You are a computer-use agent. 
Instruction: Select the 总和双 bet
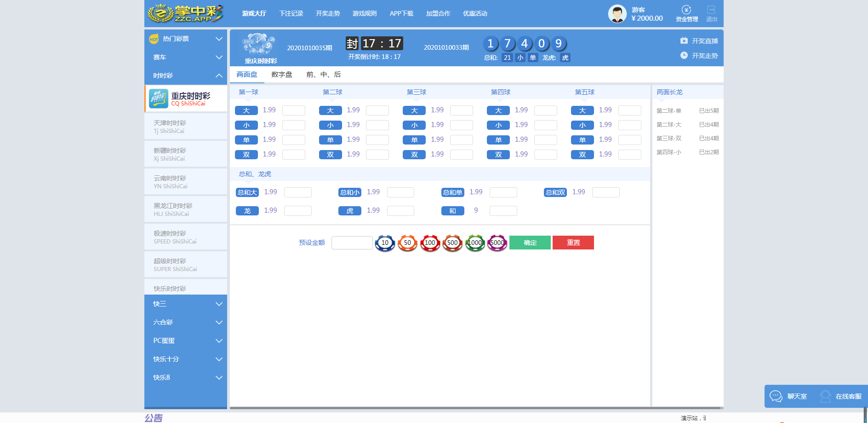pos(555,192)
